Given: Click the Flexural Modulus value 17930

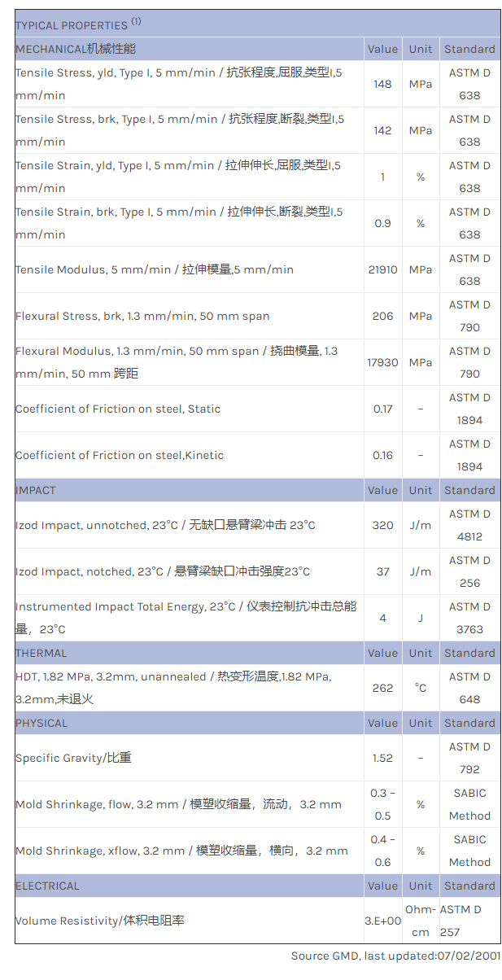Looking at the screenshot, I should pos(383,362).
